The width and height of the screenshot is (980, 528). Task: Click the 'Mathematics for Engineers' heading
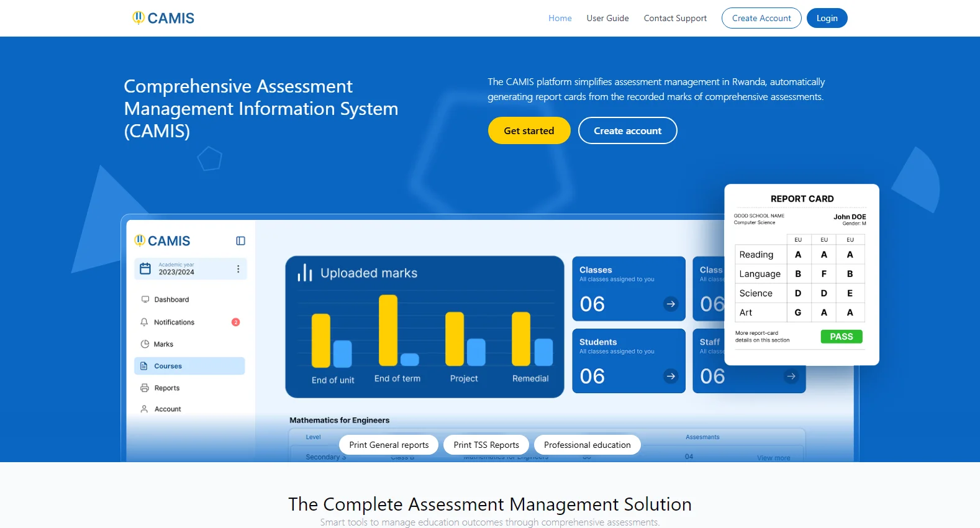[340, 421]
